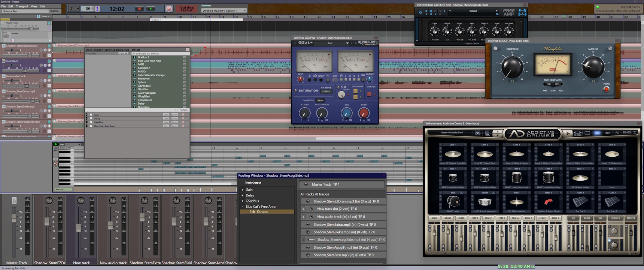The width and height of the screenshot is (644, 270).
Task: Remove the GSatPlus effect with its red X
Action: click(183, 122)
